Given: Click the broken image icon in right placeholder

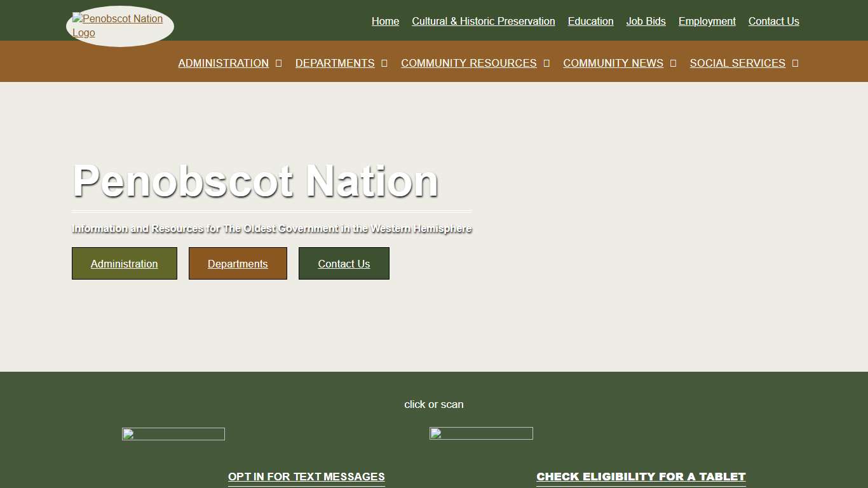Looking at the screenshot, I should (x=435, y=433).
